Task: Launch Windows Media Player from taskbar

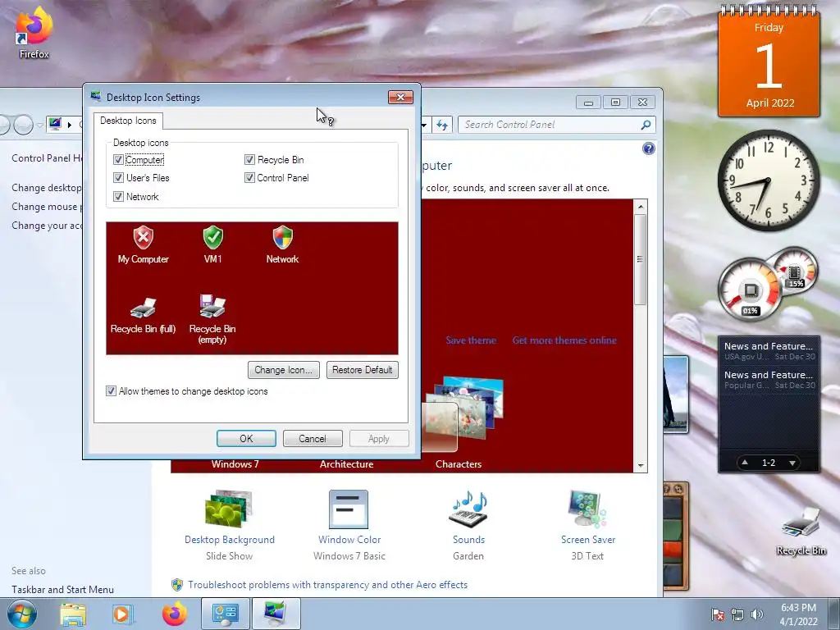Action: tap(122, 614)
